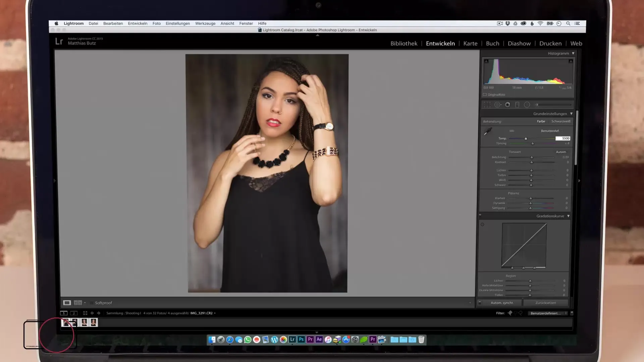This screenshot has width=644, height=362.
Task: Select the radial filter tool
Action: [x=527, y=105]
